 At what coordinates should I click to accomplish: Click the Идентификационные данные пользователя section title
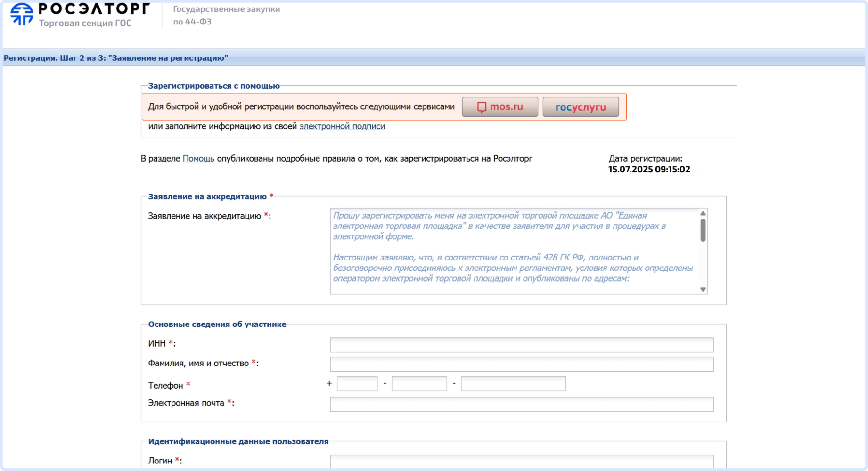pos(238,441)
